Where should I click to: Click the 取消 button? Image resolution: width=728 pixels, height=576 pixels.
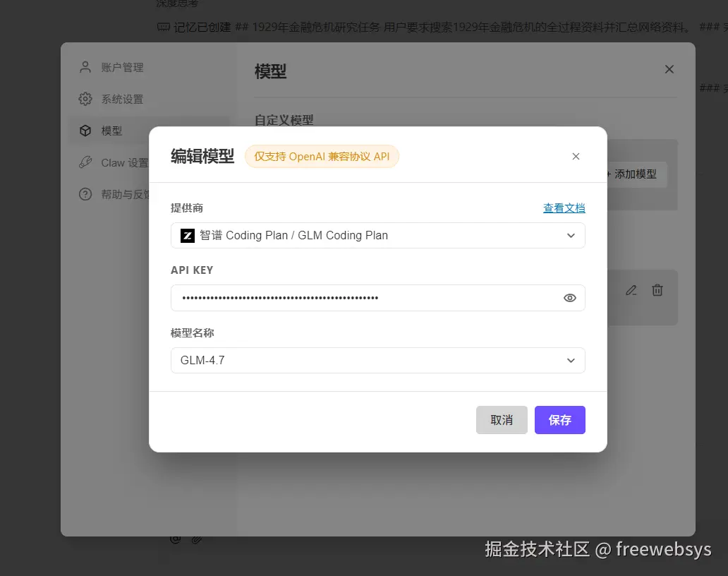point(502,420)
